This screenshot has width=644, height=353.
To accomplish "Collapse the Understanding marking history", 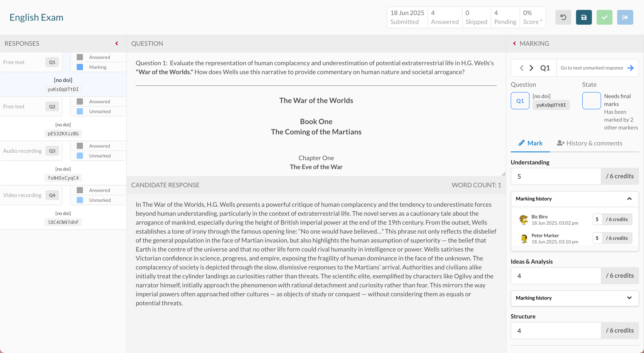I will point(629,199).
